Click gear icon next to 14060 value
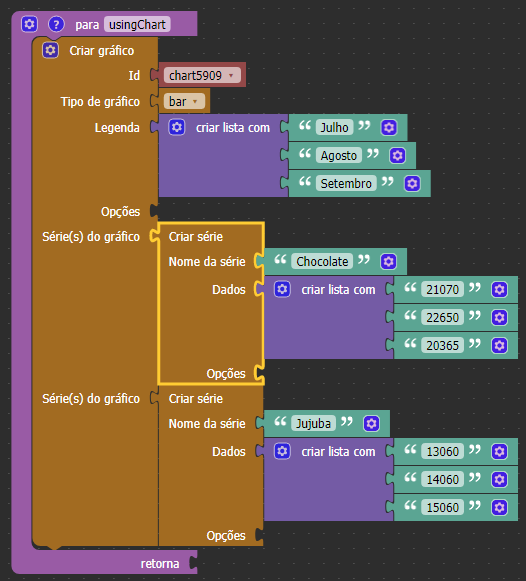 [499, 479]
